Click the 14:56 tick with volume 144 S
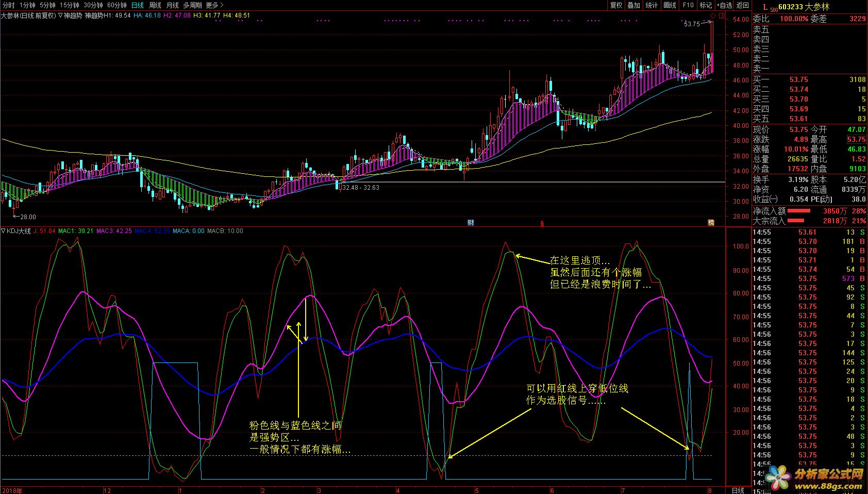The height and width of the screenshot is (494, 868). point(809,353)
